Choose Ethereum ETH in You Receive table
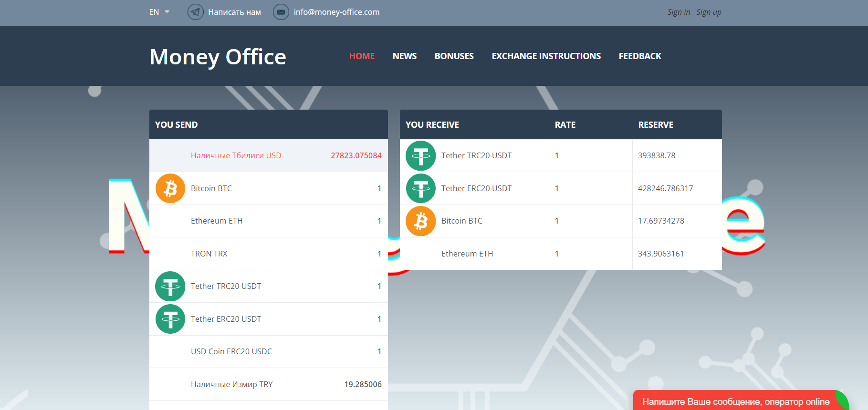 coord(467,254)
